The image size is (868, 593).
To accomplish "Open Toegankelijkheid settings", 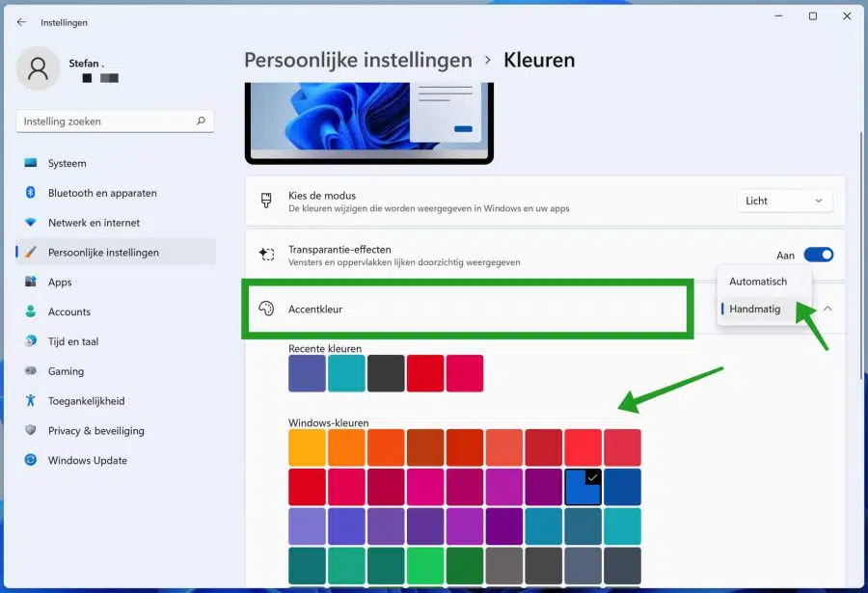I will (115, 400).
